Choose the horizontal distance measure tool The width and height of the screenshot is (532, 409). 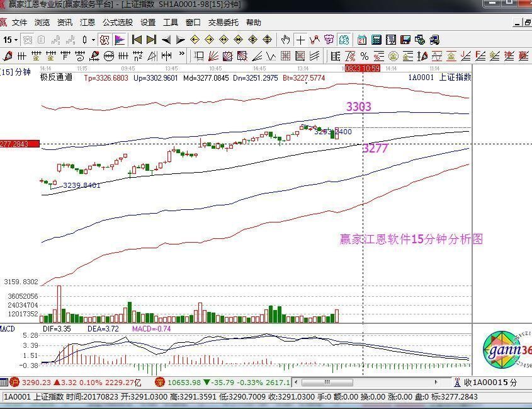point(167,56)
